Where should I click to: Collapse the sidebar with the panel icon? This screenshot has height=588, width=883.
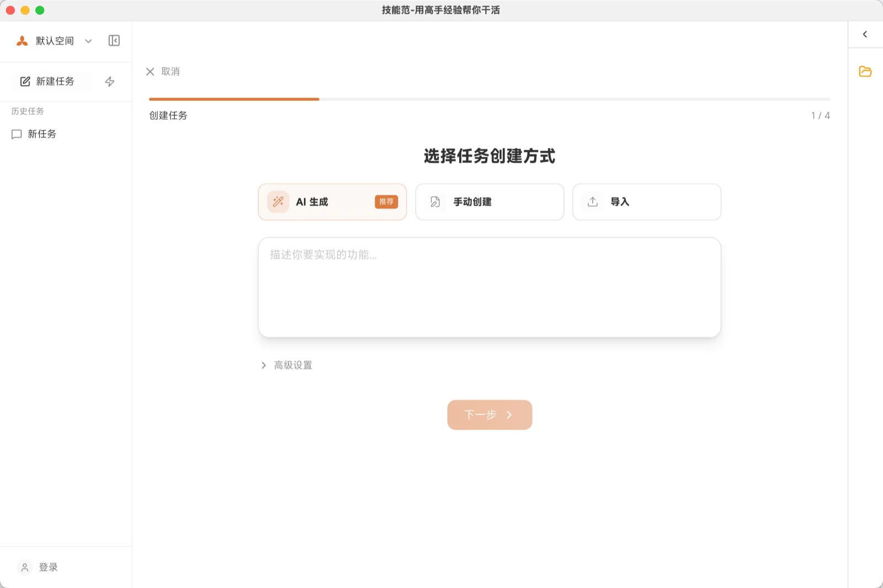[x=114, y=41]
